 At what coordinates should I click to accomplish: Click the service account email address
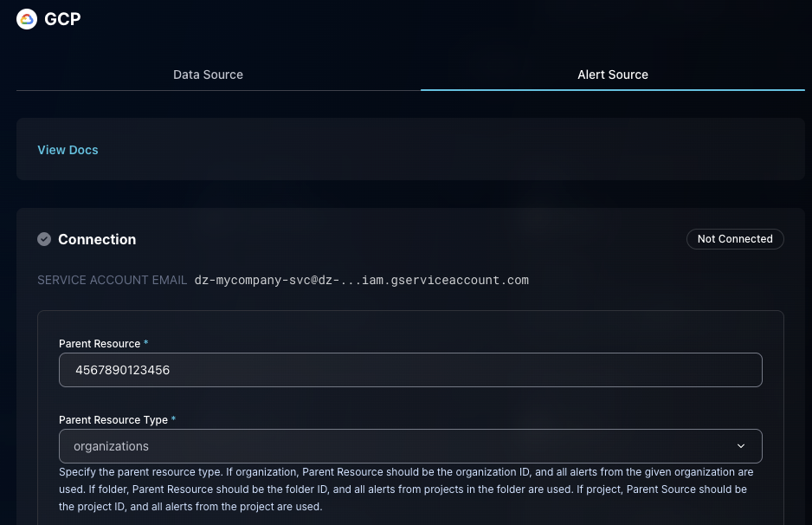[361, 280]
